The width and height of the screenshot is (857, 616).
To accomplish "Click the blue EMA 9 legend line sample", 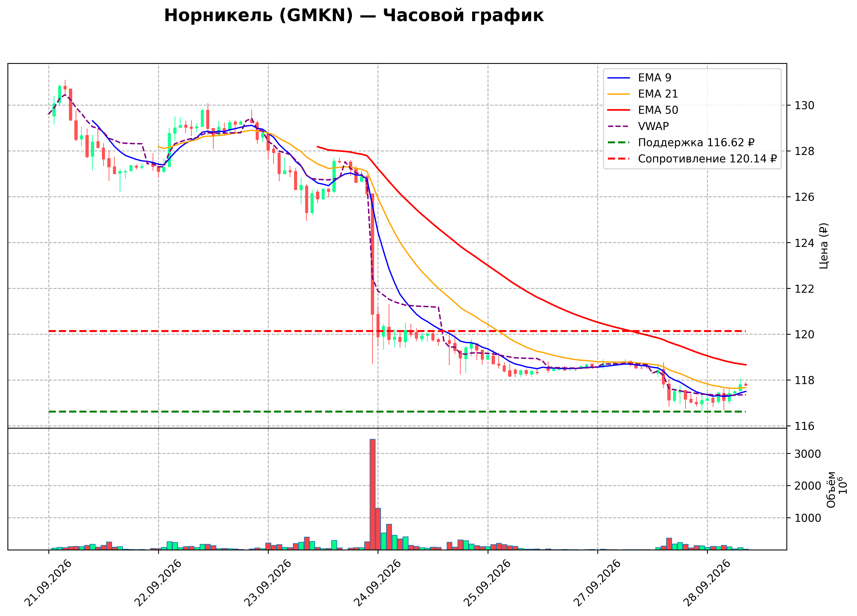I will click(x=619, y=78).
